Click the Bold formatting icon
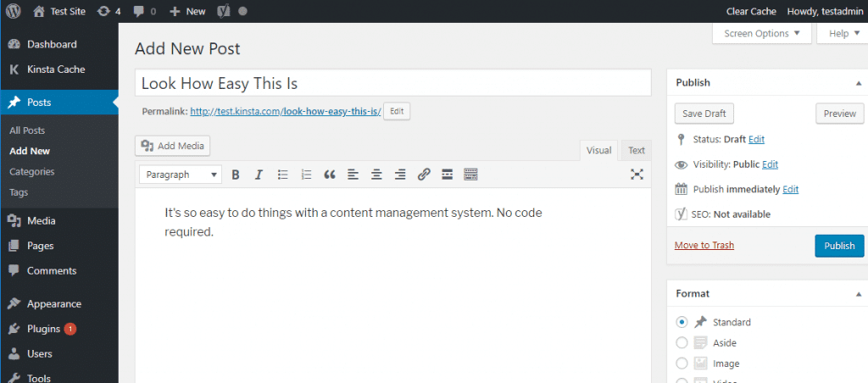This screenshot has width=868, height=383. tap(236, 175)
